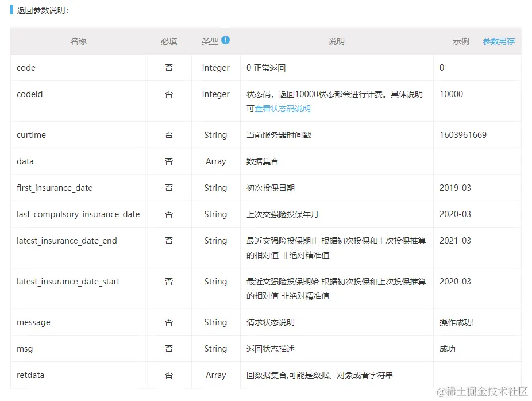
Task: Click the String type in curtime row
Action: (x=216, y=135)
